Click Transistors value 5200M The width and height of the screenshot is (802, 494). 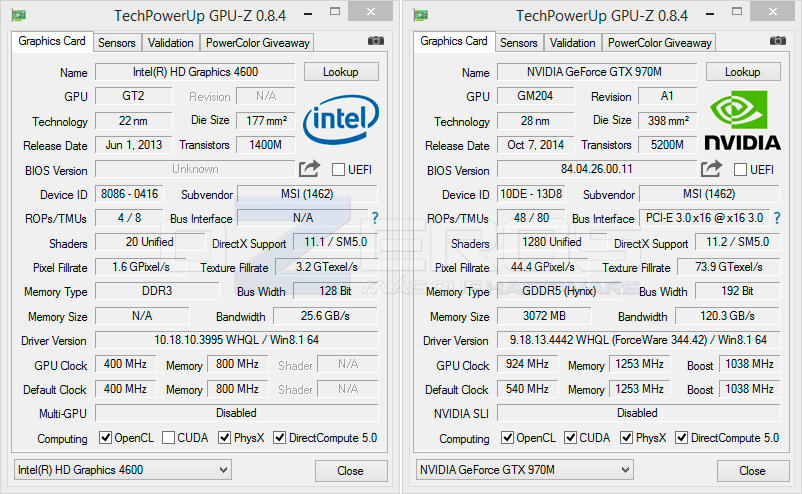[x=667, y=145]
